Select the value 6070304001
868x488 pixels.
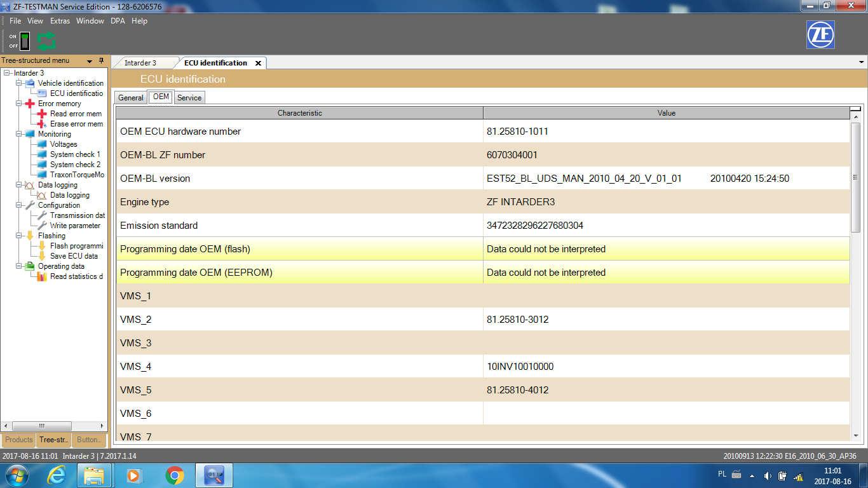(x=512, y=155)
